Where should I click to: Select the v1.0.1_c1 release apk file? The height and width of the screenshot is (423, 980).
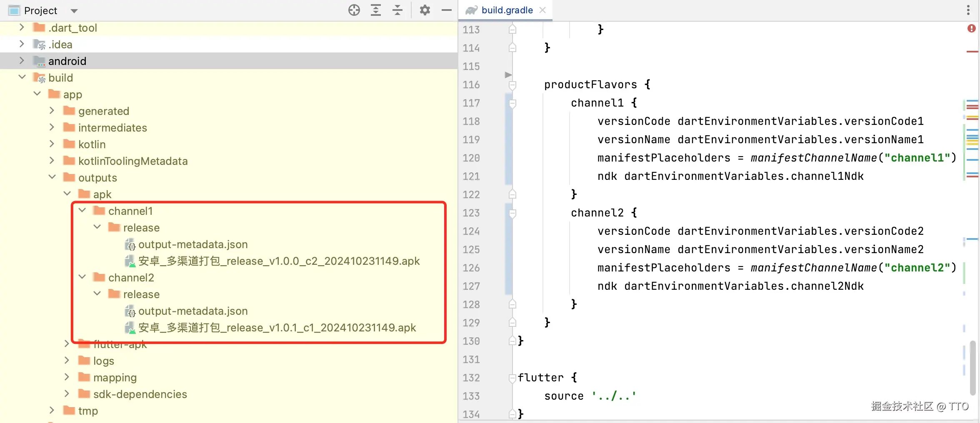[277, 328]
